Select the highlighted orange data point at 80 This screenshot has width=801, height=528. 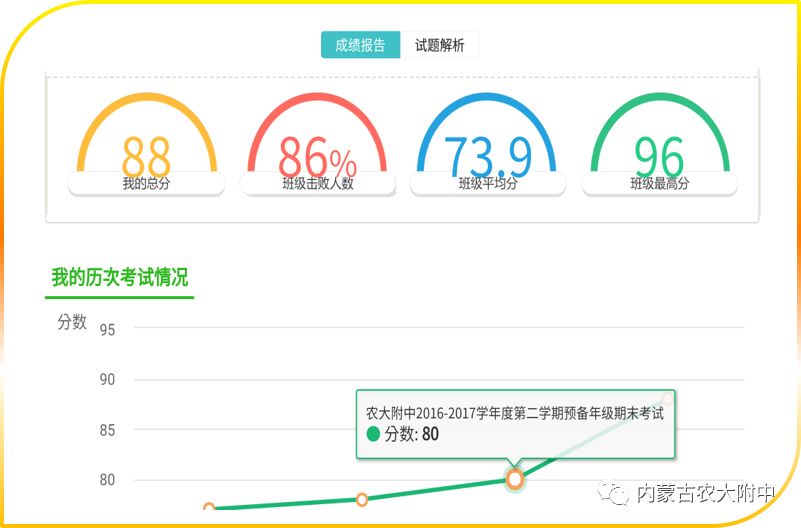coord(515,479)
